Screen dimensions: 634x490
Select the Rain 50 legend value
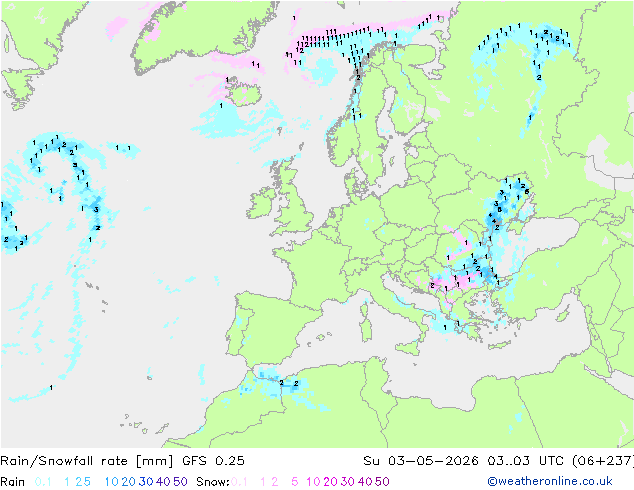pyautogui.click(x=180, y=482)
